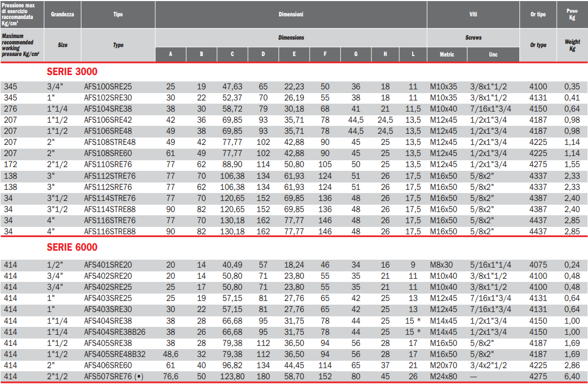Select the AFS507SRE76 type cell
The height and width of the screenshot is (384, 588).
point(114,377)
